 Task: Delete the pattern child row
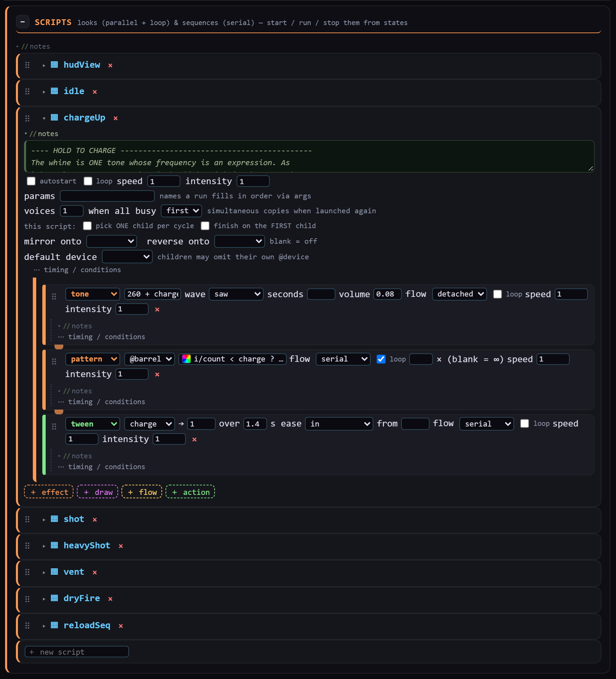tap(157, 374)
